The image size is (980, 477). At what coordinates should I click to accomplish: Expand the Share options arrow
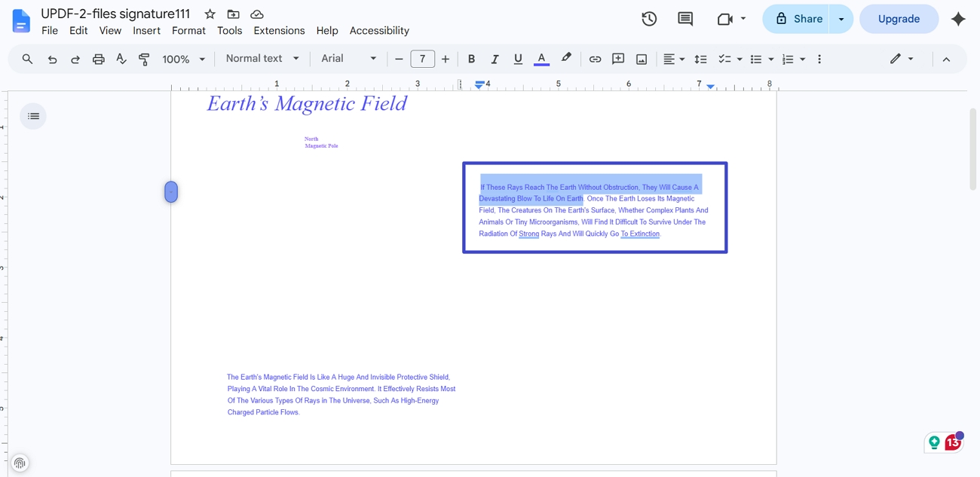(841, 19)
